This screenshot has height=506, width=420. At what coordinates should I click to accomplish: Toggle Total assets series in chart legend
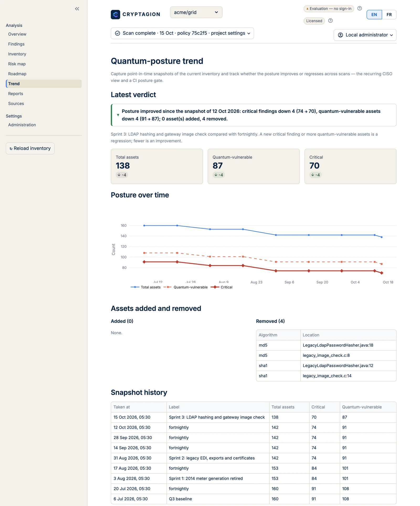(x=146, y=287)
